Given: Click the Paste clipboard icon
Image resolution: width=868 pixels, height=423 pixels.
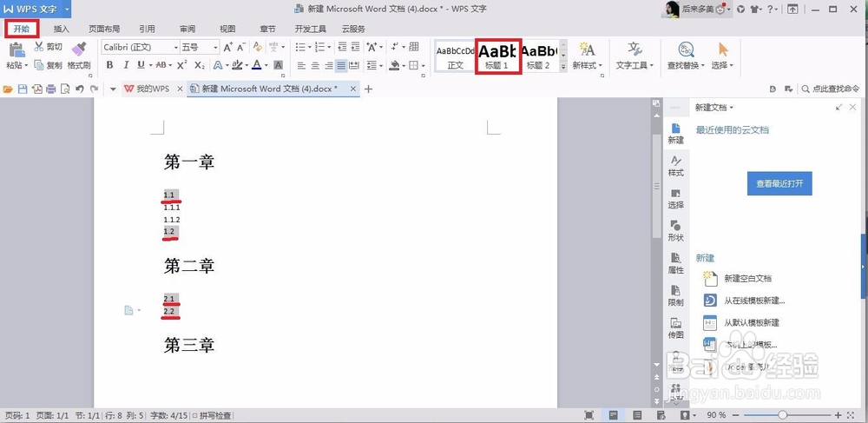Looking at the screenshot, I should pyautogui.click(x=16, y=50).
